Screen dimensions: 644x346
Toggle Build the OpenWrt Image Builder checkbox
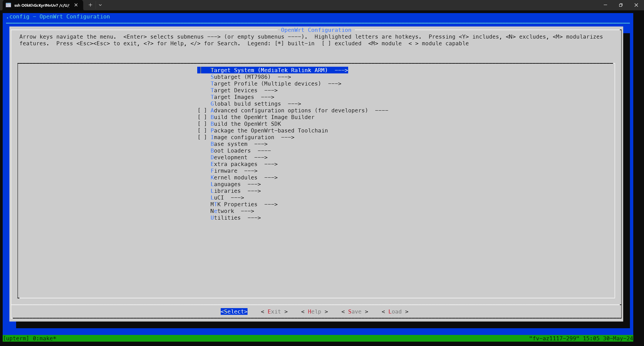202,117
